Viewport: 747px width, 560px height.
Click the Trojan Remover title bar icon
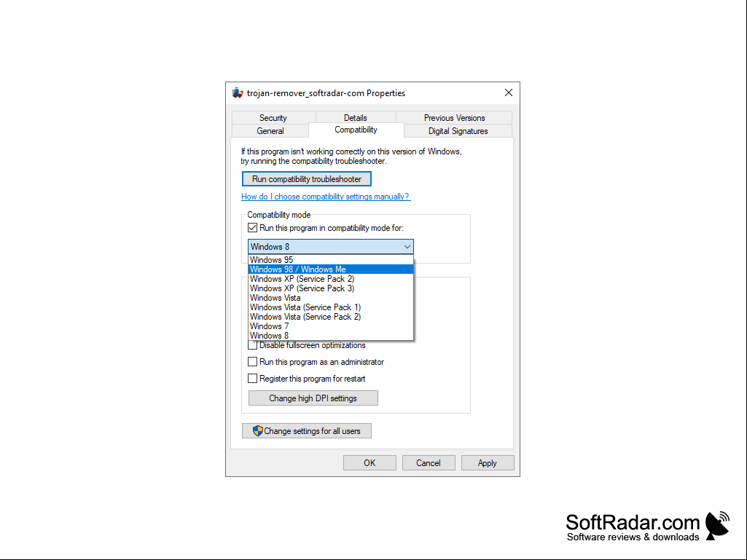[238, 93]
